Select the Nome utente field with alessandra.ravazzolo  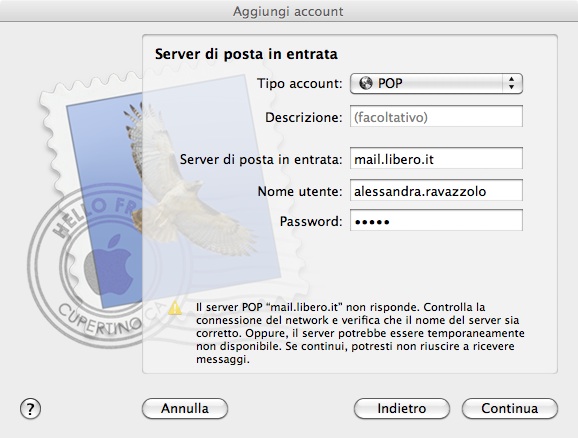[x=436, y=190]
